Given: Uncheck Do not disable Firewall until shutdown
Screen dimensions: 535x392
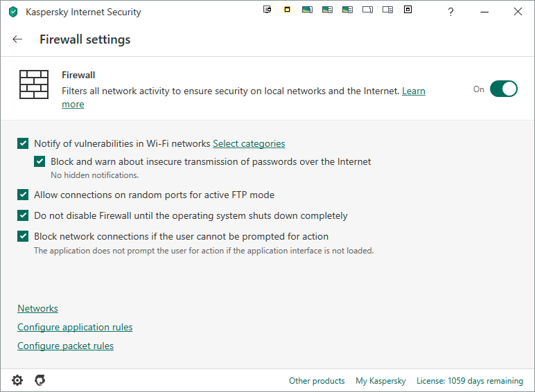Looking at the screenshot, I should coord(24,216).
